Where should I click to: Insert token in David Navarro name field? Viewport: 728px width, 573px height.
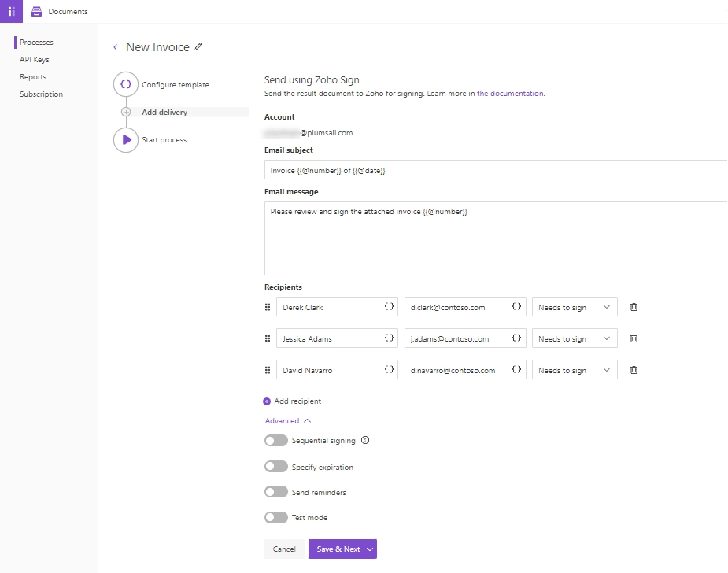pos(389,370)
